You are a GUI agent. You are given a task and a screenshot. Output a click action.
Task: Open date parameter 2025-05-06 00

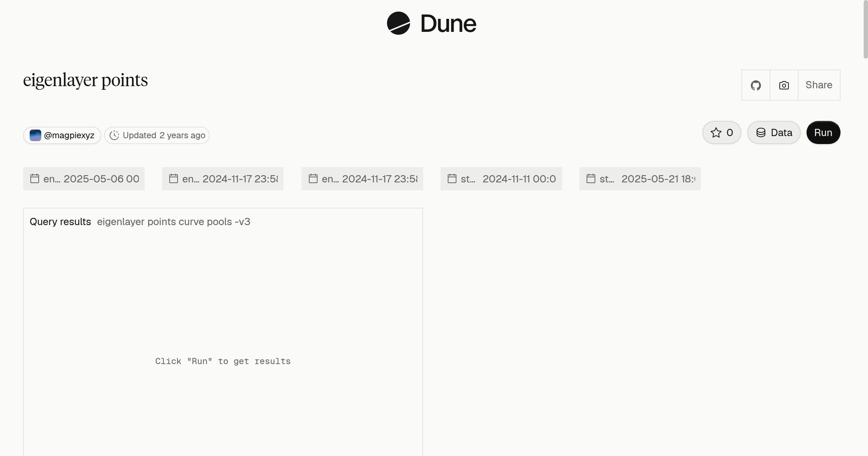(84, 179)
